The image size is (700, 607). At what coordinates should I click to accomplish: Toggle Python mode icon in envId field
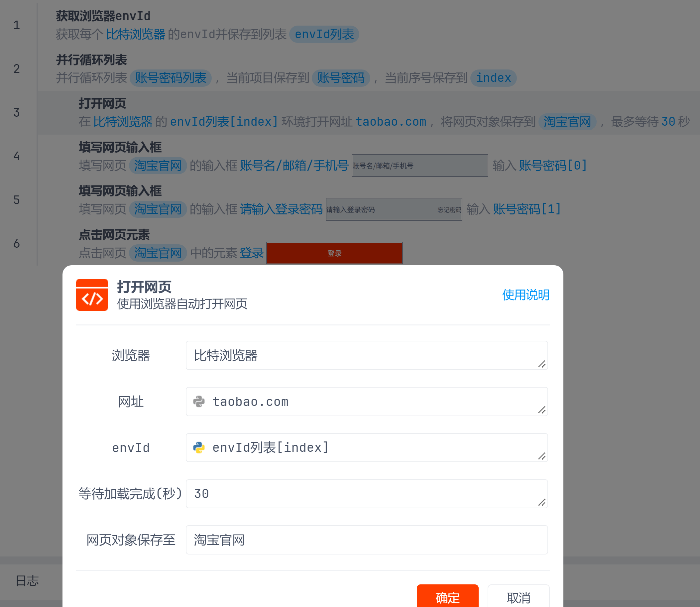199,447
